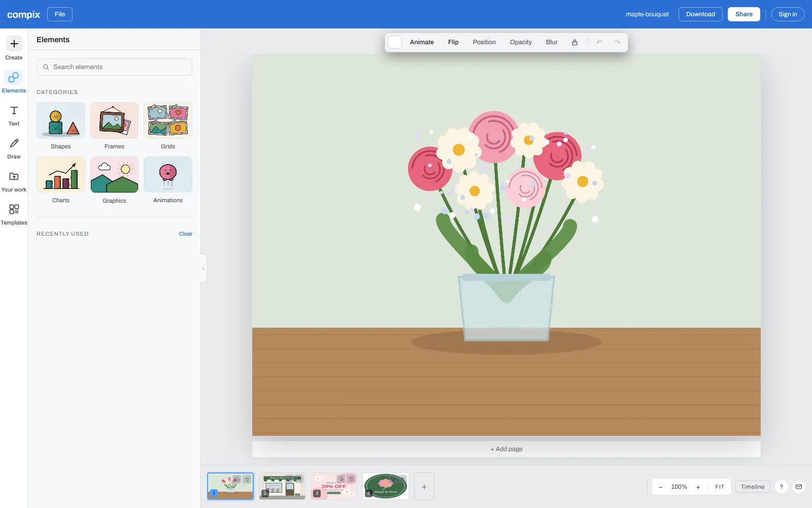Undo the last action
The height and width of the screenshot is (508, 812).
(599, 42)
